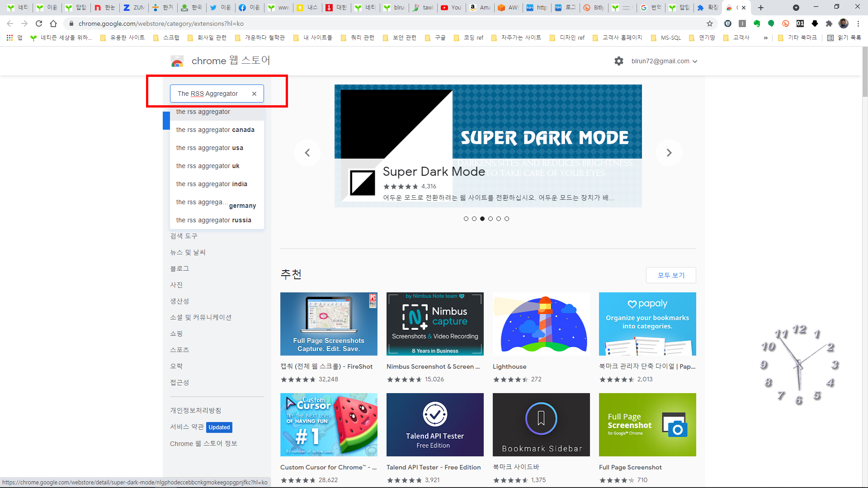The height and width of the screenshot is (488, 868).
Task: Select the fifth carousel dot indicator
Action: point(499,219)
